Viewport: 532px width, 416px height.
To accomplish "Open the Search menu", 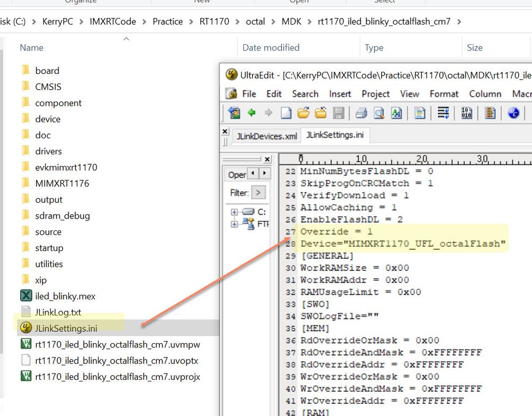I will pyautogui.click(x=305, y=94).
